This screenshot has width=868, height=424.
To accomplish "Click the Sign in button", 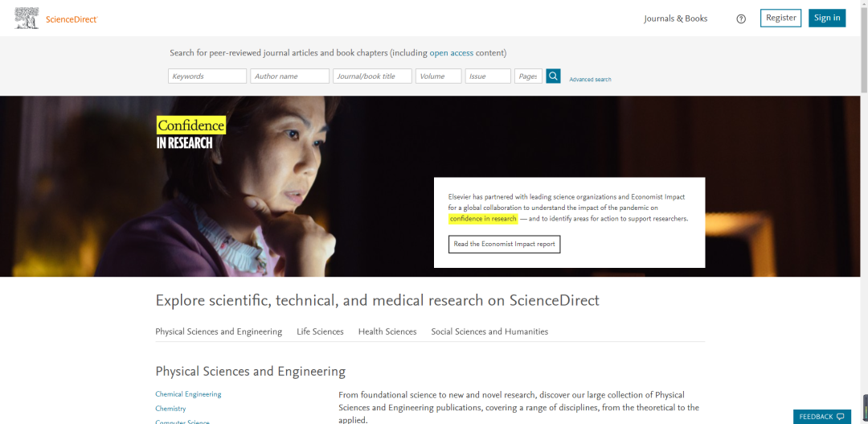I will pyautogui.click(x=827, y=18).
